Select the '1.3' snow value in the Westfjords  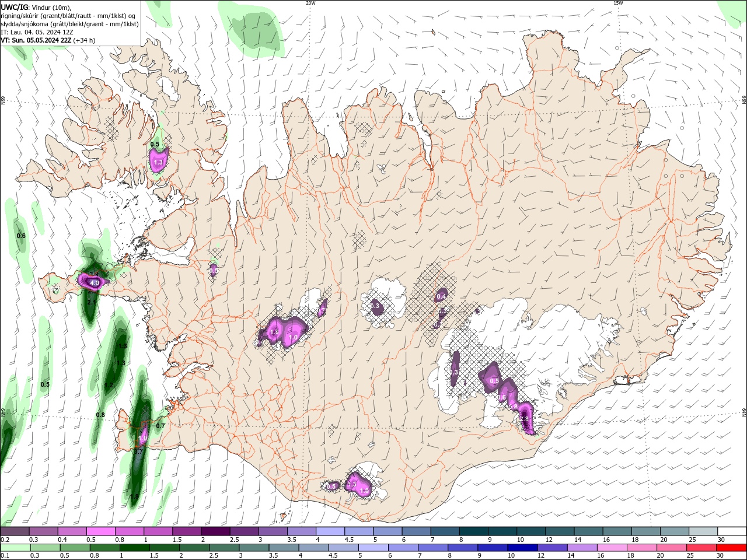click(158, 162)
